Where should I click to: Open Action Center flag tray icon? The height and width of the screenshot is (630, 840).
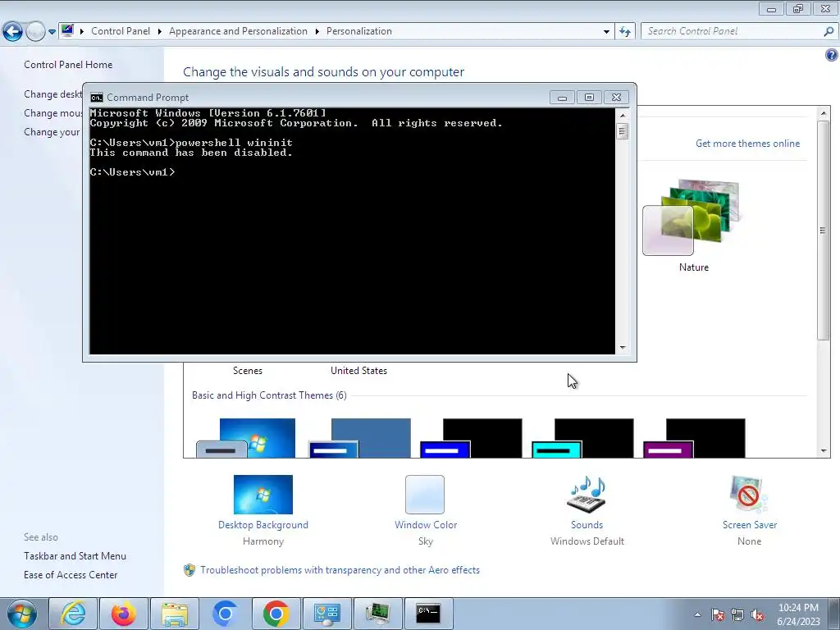click(x=718, y=614)
